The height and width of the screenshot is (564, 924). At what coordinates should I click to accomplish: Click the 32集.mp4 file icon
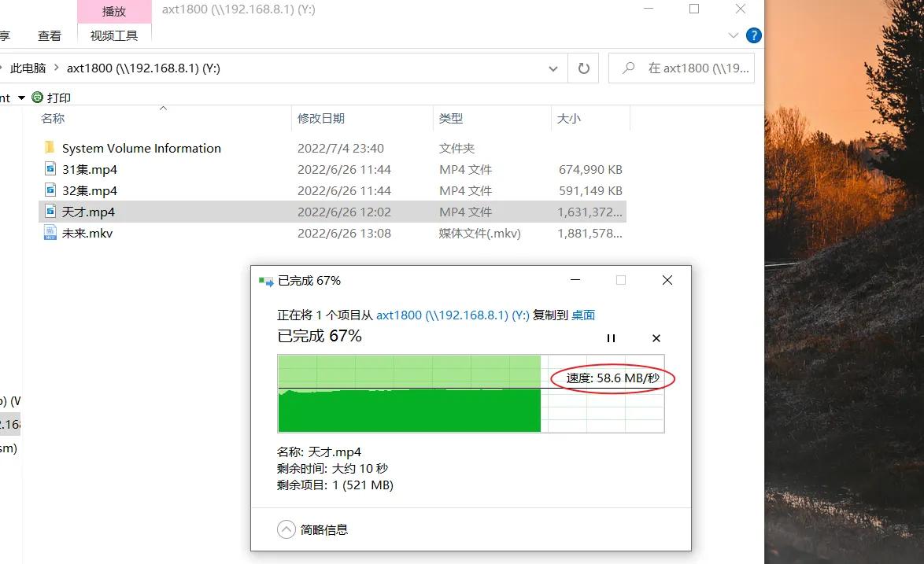click(49, 190)
